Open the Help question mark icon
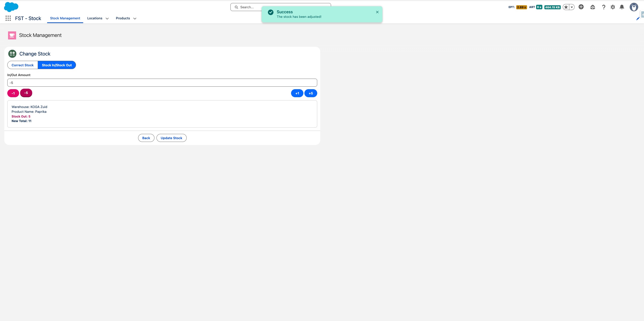This screenshot has height=321, width=644. [603, 7]
